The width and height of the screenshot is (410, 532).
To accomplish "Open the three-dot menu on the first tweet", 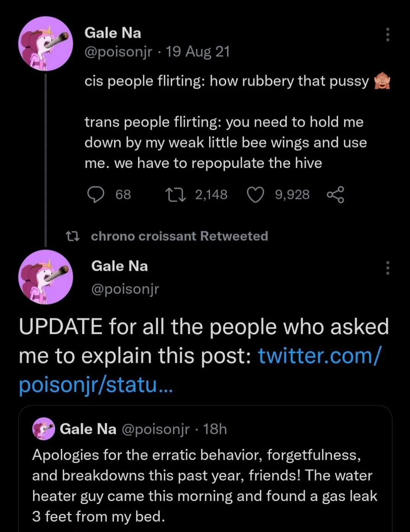I will tap(387, 34).
